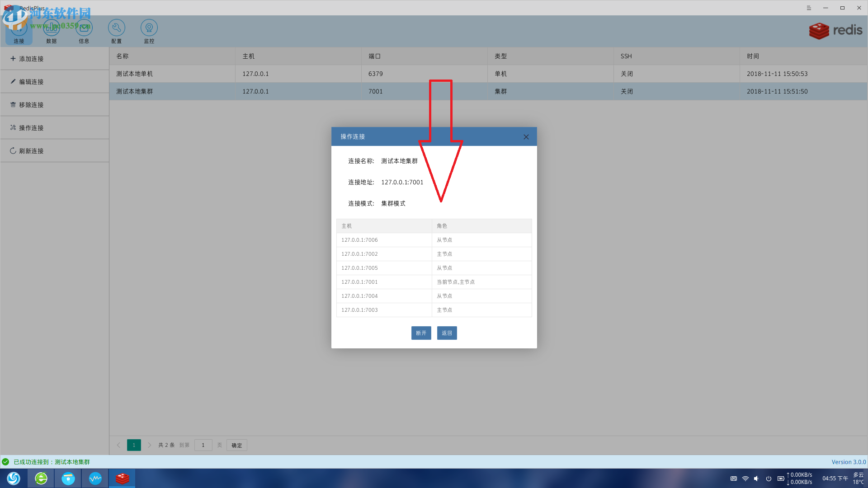Image resolution: width=868 pixels, height=488 pixels.
Task: Click the 返回 button in dialog
Action: [x=447, y=333]
